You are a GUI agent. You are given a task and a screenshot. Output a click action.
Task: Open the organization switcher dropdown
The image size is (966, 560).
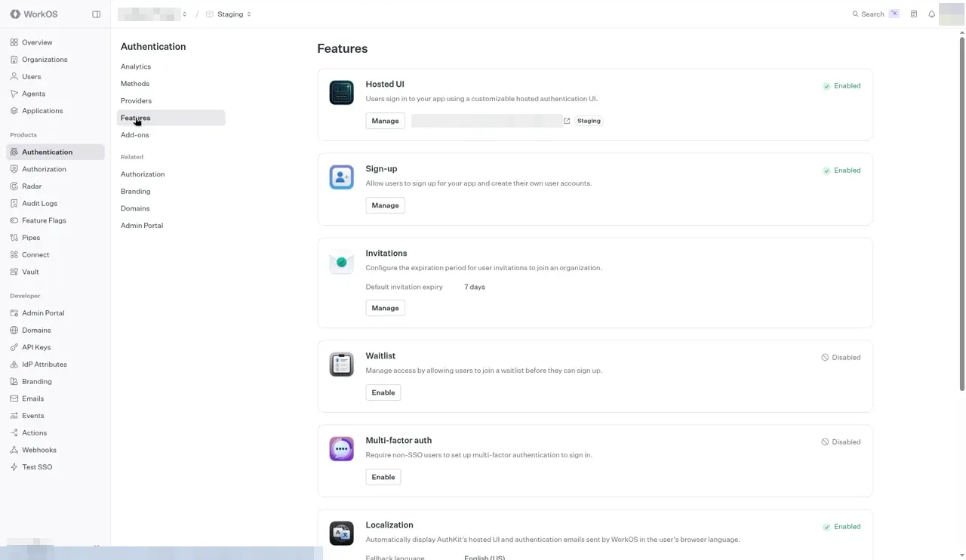coord(152,14)
